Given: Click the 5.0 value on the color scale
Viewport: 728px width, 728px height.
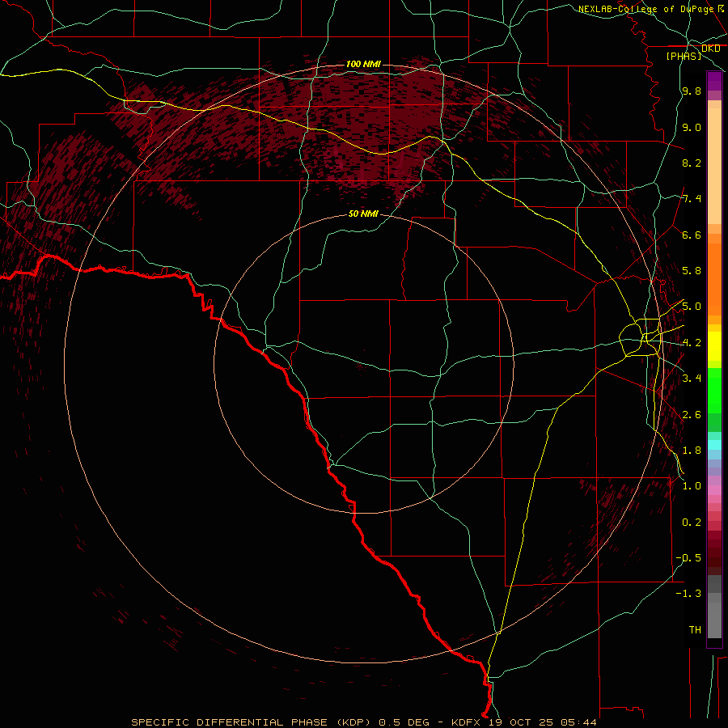Looking at the screenshot, I should [692, 307].
